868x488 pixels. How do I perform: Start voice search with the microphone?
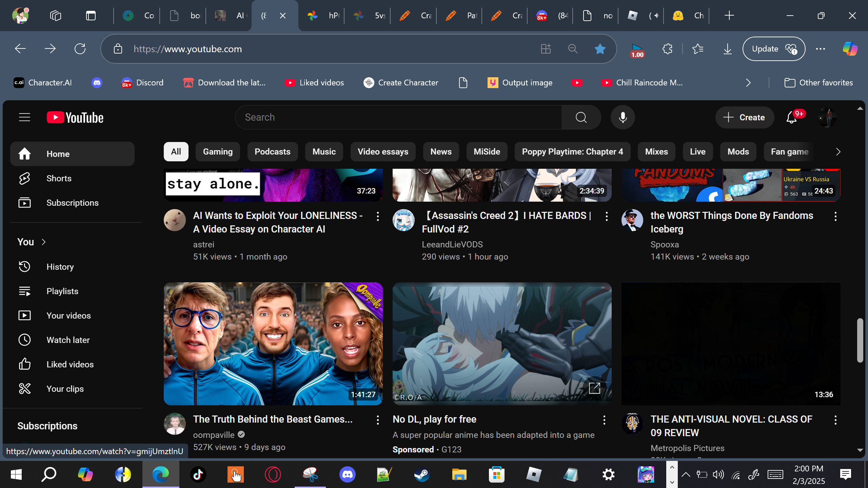tap(623, 117)
